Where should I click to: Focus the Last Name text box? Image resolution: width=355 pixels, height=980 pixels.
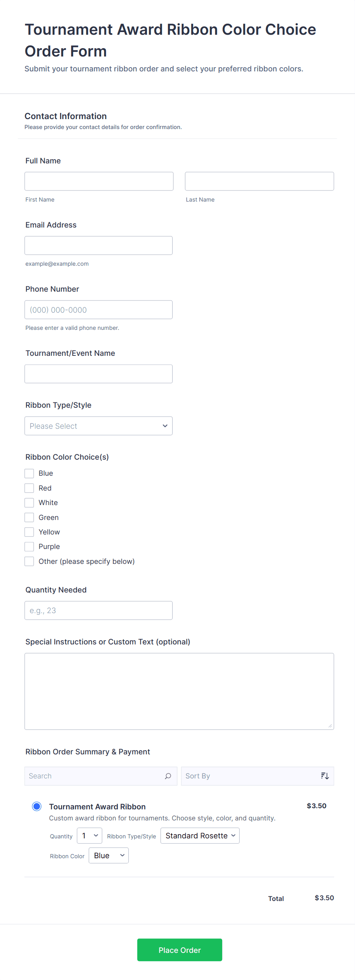pyautogui.click(x=259, y=181)
